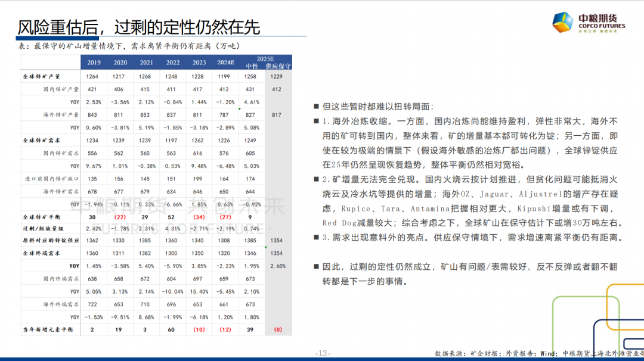Click the 2022 column header

pos(172,63)
